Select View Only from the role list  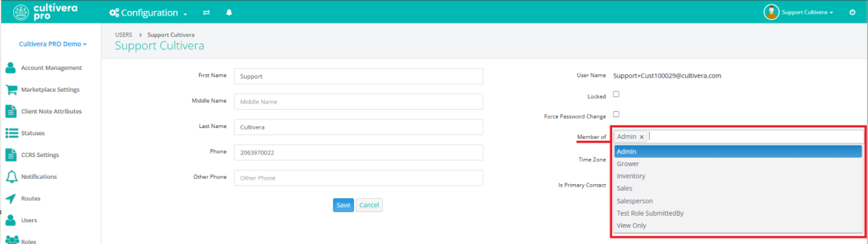pos(738,225)
